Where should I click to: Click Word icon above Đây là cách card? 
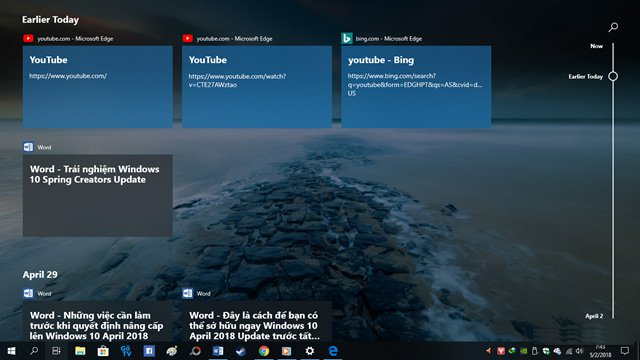coord(187,293)
